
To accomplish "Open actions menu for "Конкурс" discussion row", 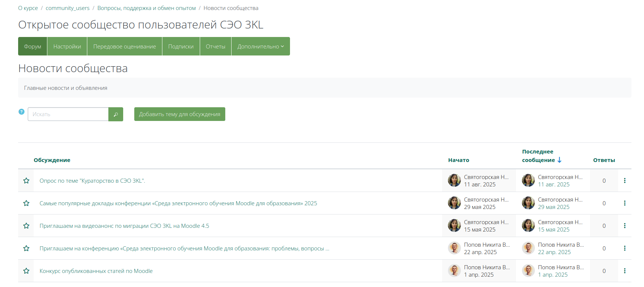I will [x=624, y=271].
